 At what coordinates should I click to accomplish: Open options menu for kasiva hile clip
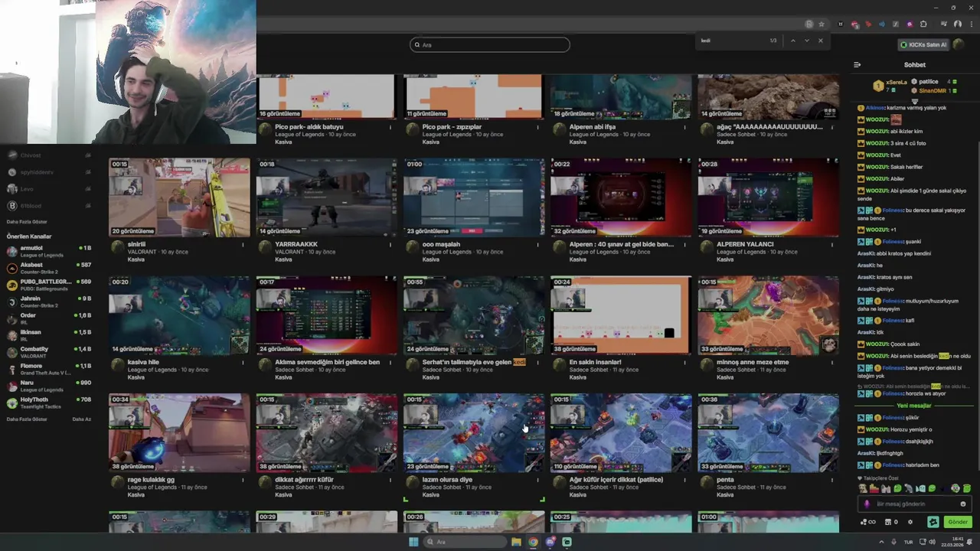tap(243, 363)
